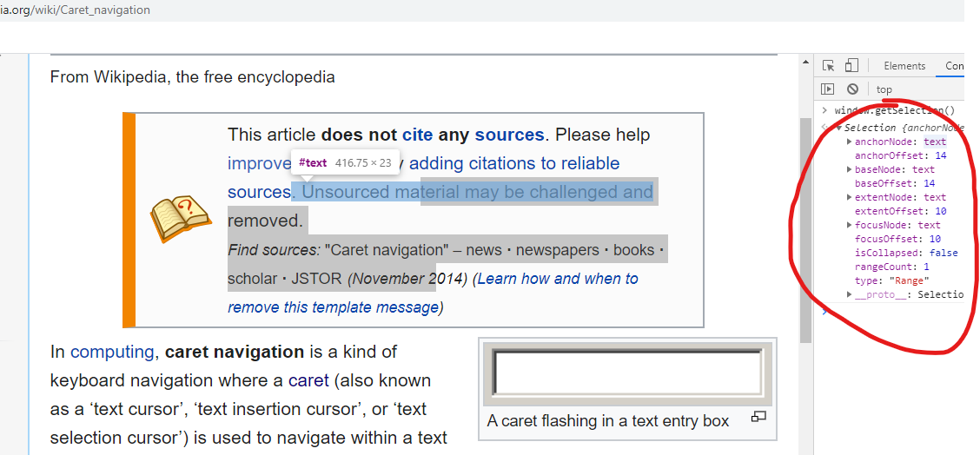Activate the DevTools inspect element picker icon

pos(829,66)
